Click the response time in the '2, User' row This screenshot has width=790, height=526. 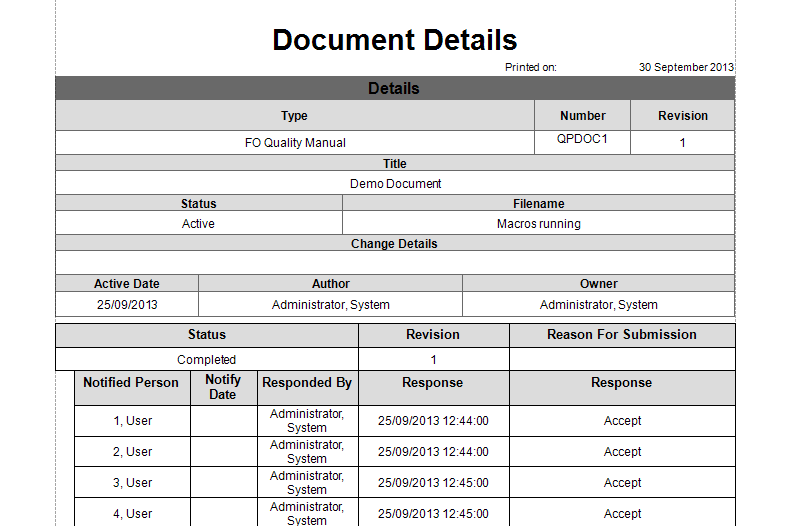[x=433, y=452]
